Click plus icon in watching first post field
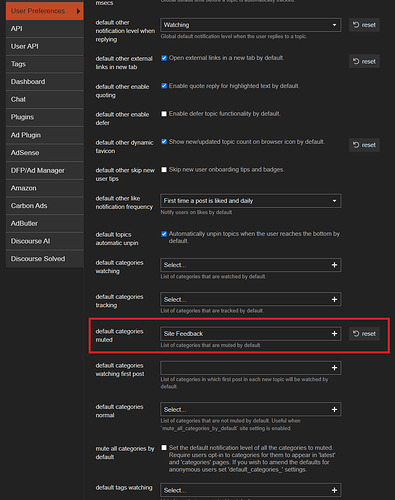The image size is (395, 500). click(x=334, y=368)
